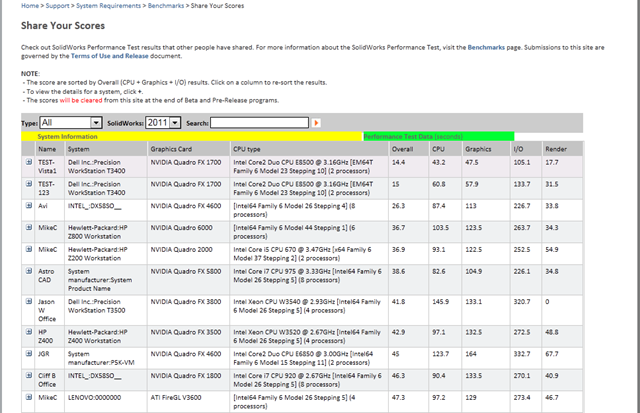Viewport: 640px width, 413px height.
Task: Sort table by CPU score column
Action: pos(438,149)
